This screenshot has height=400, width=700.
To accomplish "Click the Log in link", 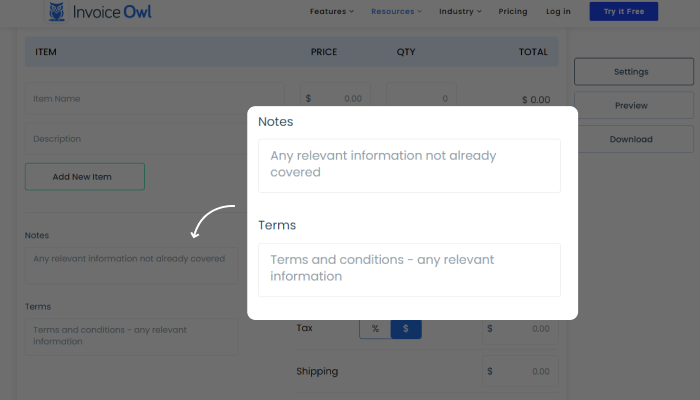I will pyautogui.click(x=559, y=12).
